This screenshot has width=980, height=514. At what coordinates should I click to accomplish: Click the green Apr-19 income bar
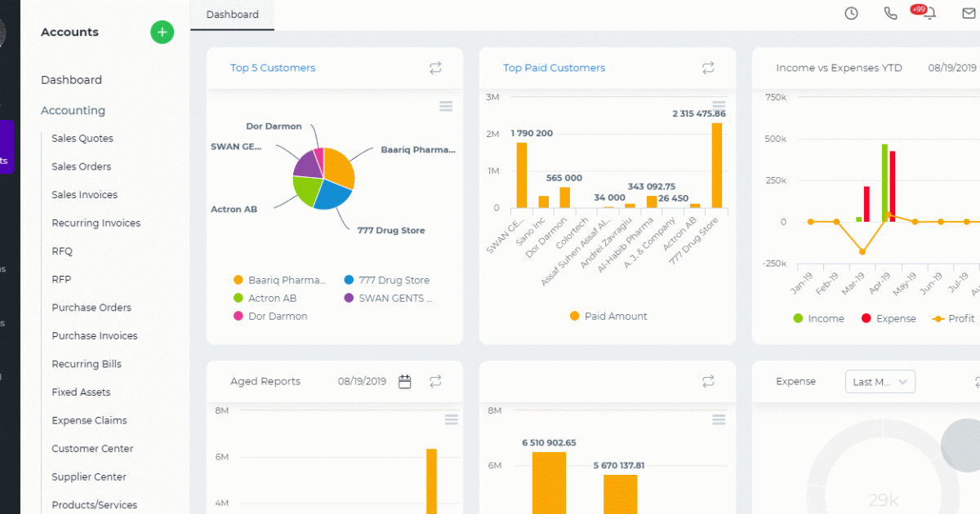click(x=884, y=183)
